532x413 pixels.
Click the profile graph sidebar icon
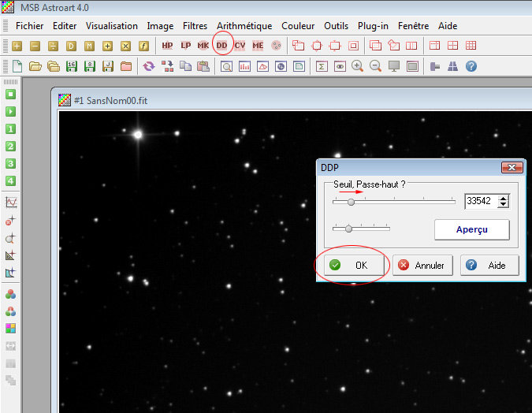[11, 203]
